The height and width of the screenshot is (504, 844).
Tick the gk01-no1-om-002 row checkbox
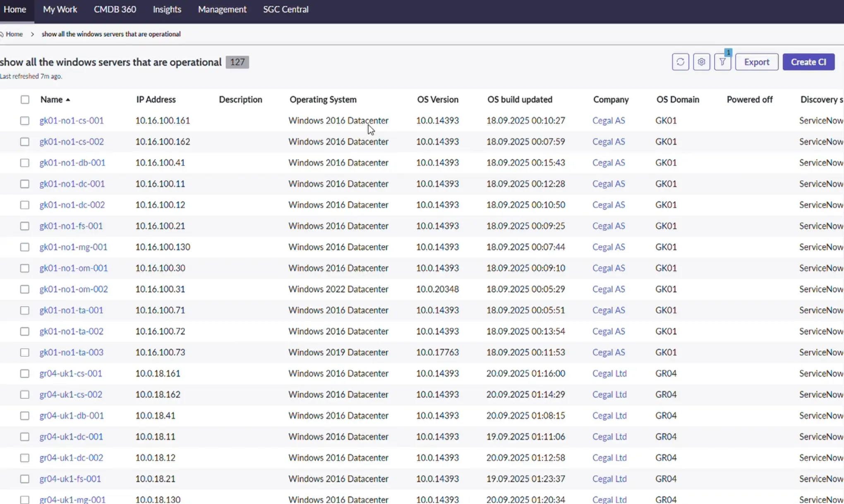pyautogui.click(x=25, y=289)
